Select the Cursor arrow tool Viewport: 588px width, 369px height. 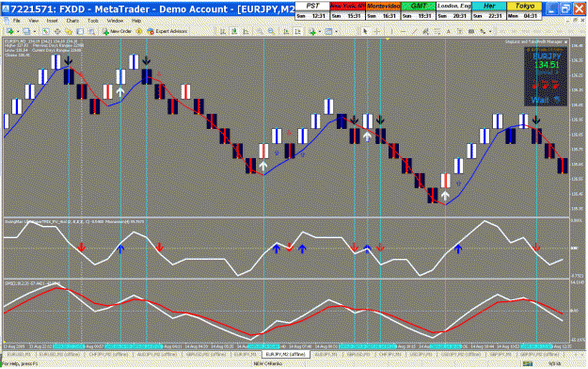(365, 31)
